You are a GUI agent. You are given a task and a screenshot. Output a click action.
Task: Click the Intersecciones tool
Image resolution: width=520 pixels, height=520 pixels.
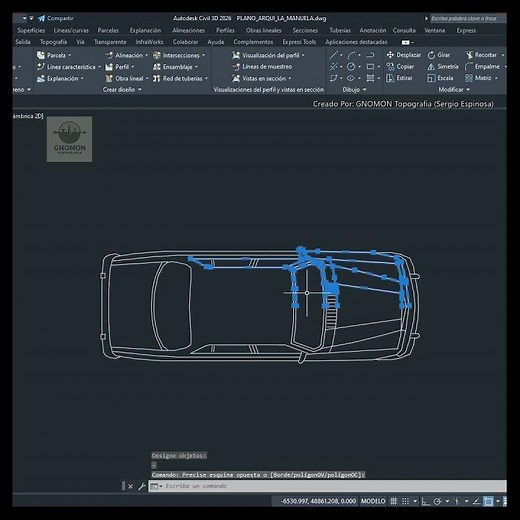[176, 55]
